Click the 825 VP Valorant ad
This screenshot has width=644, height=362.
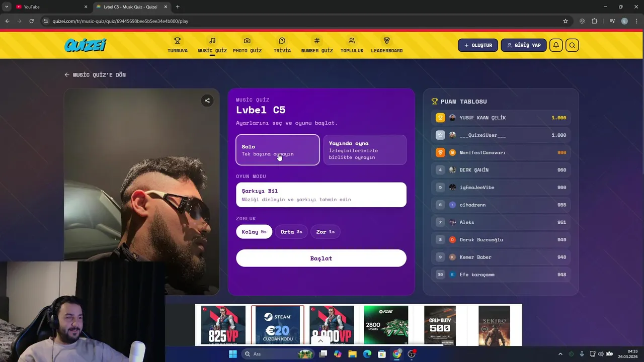pos(223,325)
